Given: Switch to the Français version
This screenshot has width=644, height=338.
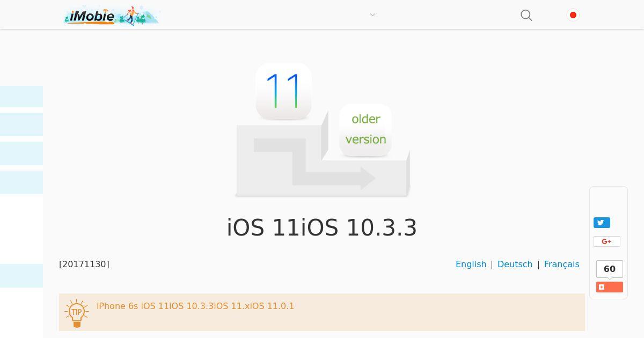Looking at the screenshot, I should pos(562,264).
